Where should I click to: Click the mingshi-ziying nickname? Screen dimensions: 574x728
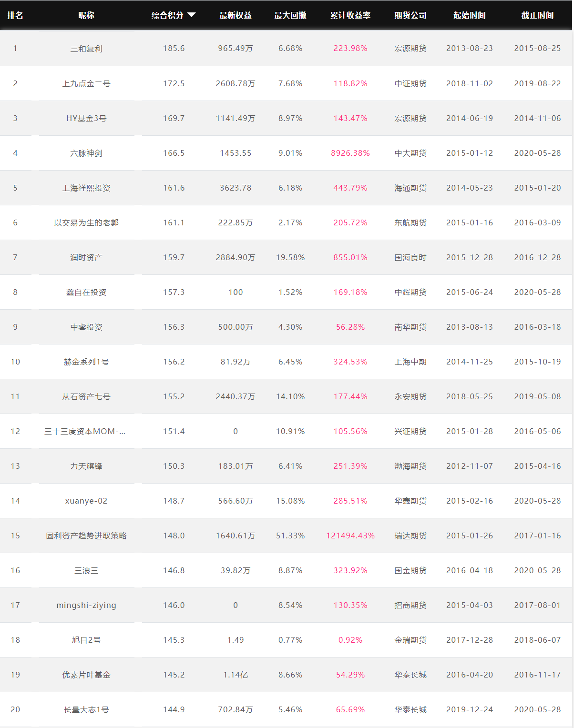pos(86,605)
